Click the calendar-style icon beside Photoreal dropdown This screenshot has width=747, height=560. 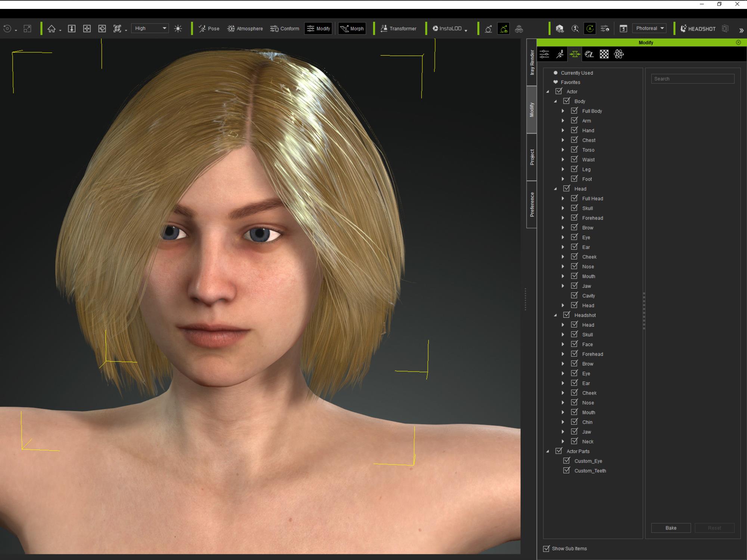point(623,29)
